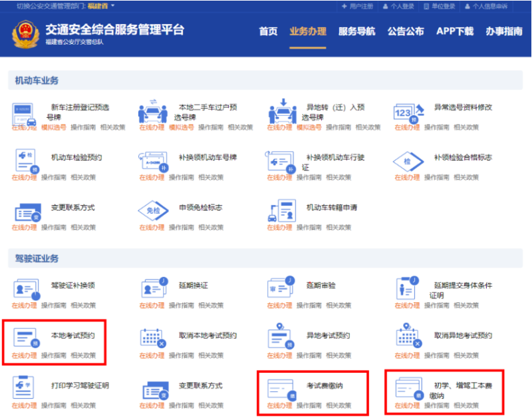
Task: Click 在线办理 under 延期换证
Action: pyautogui.click(x=152, y=306)
